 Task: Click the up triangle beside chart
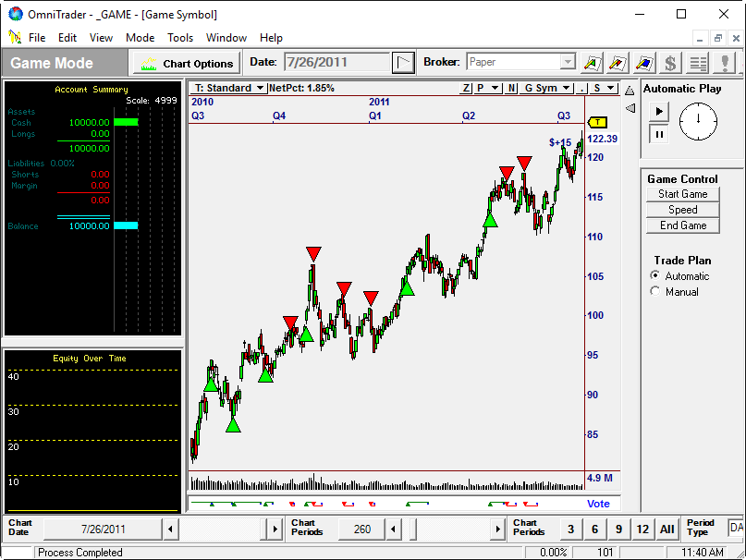630,91
